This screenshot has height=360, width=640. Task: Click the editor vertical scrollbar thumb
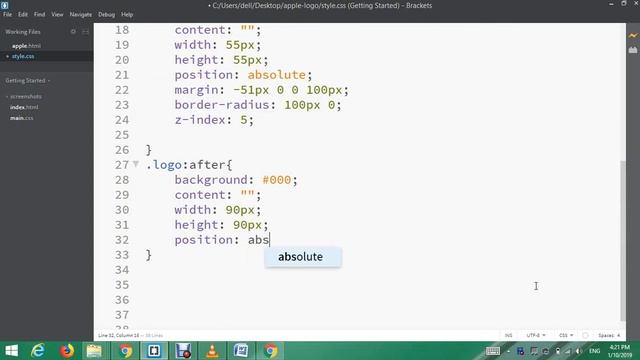click(622, 241)
